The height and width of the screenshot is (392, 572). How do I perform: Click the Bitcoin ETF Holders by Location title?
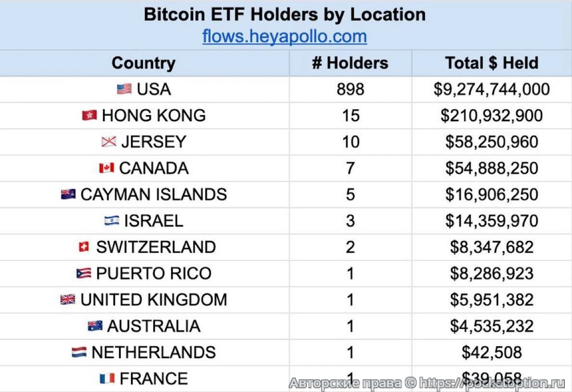pos(285,14)
